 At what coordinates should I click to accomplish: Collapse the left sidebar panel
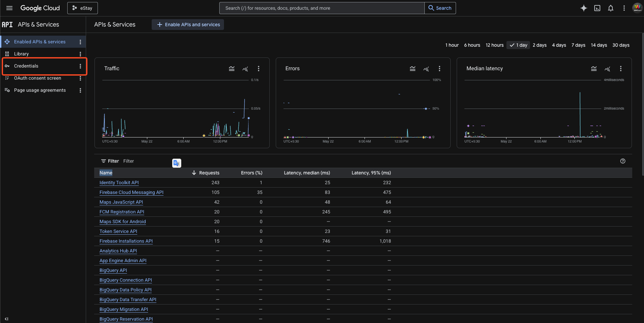(x=6, y=319)
